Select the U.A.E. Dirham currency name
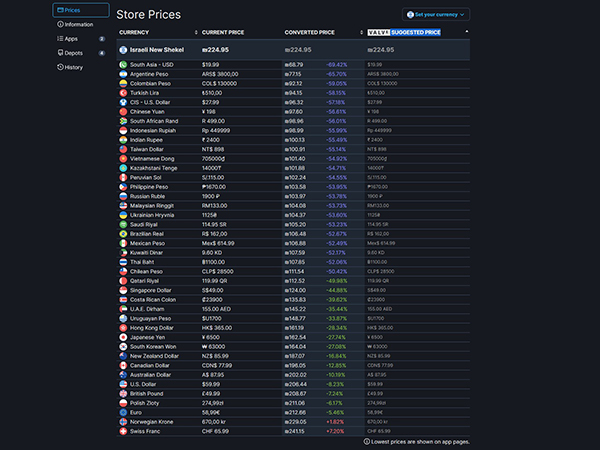 click(x=147, y=309)
